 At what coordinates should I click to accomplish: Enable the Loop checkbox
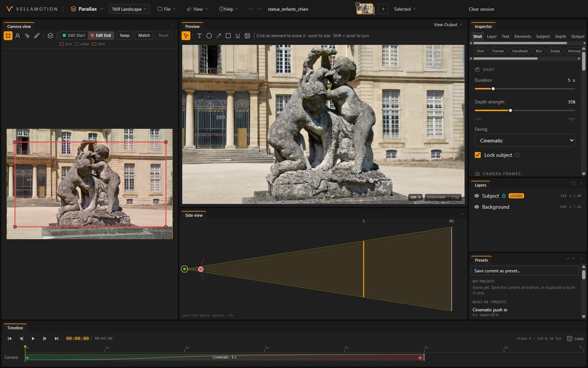coord(570,339)
